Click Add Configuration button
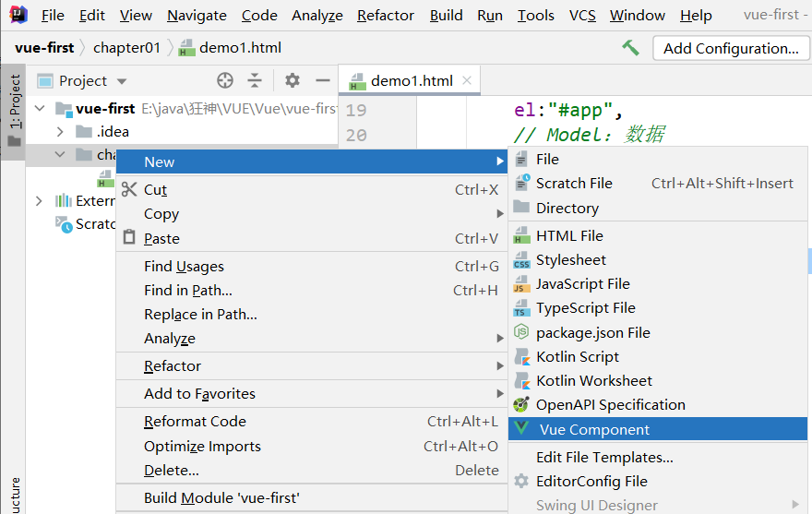Viewport: 812px width, 514px height. pos(730,48)
